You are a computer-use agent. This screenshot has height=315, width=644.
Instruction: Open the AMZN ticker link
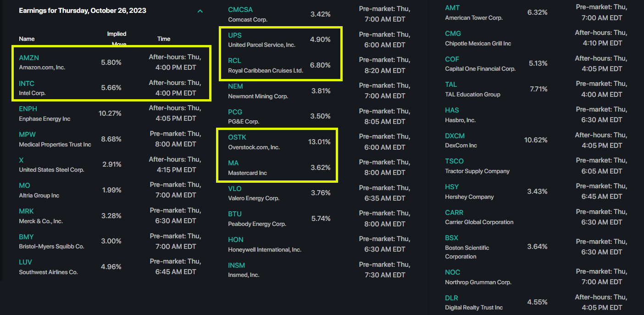coord(29,58)
